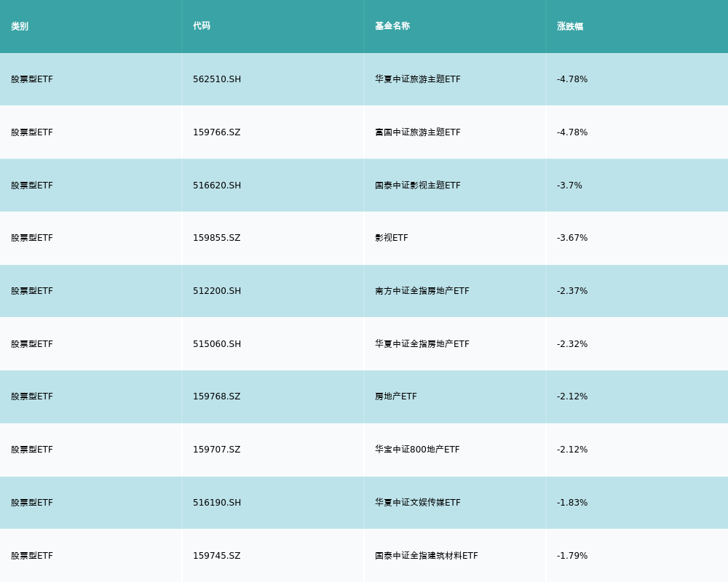The height and width of the screenshot is (582, 728).
Task: Select fund name 南方中证全指房地产ETF
Action: point(422,291)
